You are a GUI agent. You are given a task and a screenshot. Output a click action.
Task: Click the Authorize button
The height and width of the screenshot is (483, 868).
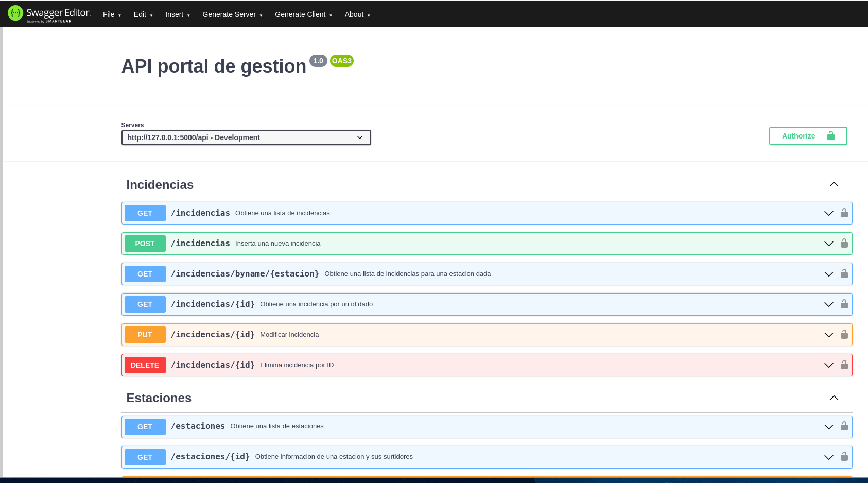tap(808, 136)
